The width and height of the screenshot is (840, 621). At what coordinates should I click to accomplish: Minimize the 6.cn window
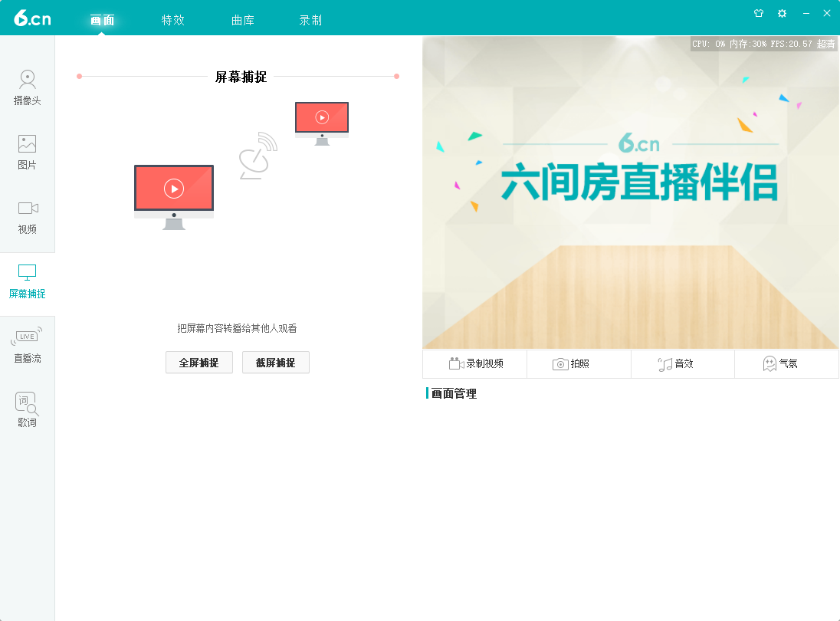pos(806,13)
